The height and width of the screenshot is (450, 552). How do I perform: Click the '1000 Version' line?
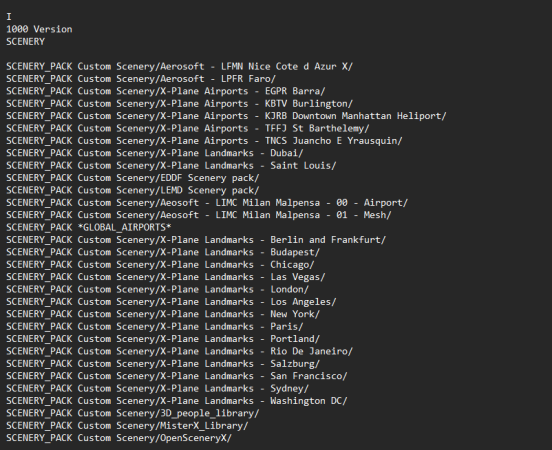pos(39,29)
